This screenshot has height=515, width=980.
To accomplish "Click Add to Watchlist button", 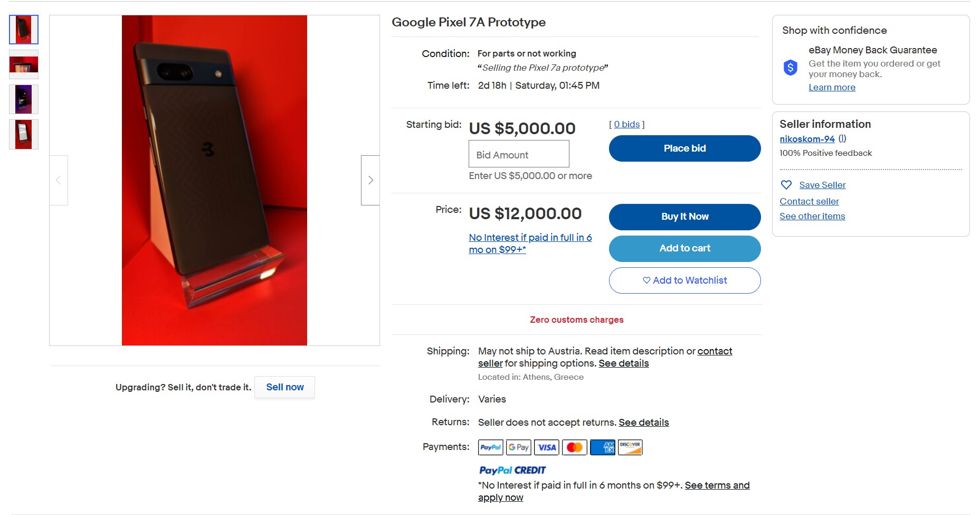I will coord(684,280).
